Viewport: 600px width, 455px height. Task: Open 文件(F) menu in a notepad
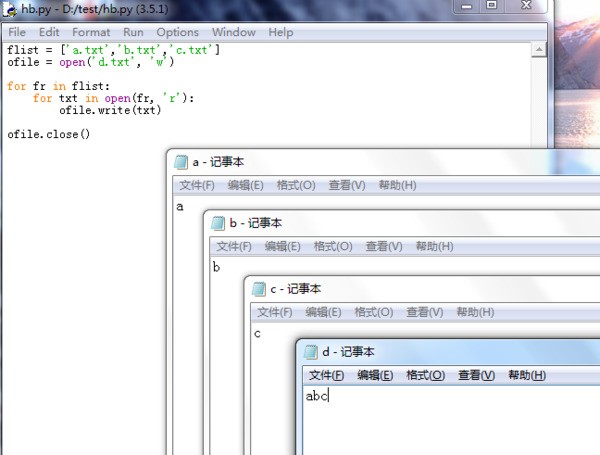pos(197,185)
